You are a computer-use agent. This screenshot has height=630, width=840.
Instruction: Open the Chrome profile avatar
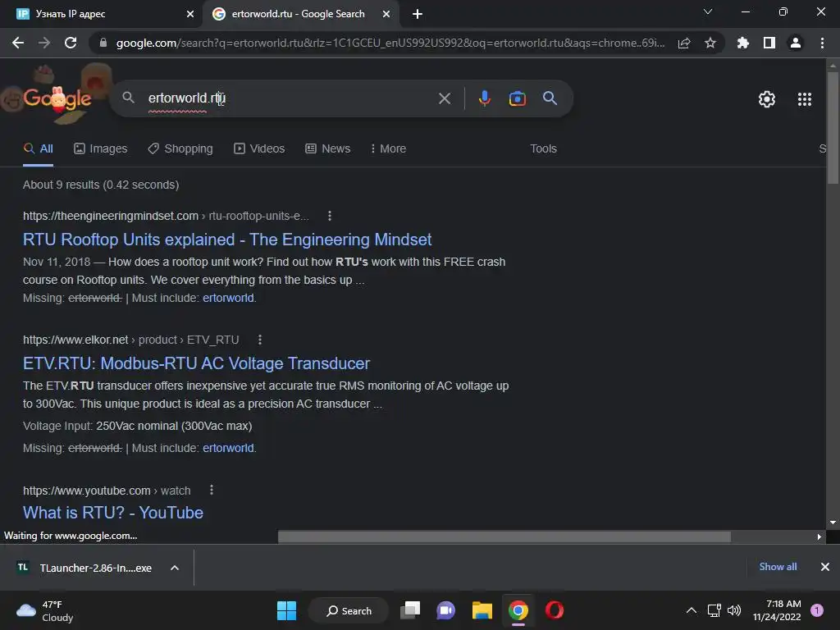(x=796, y=43)
